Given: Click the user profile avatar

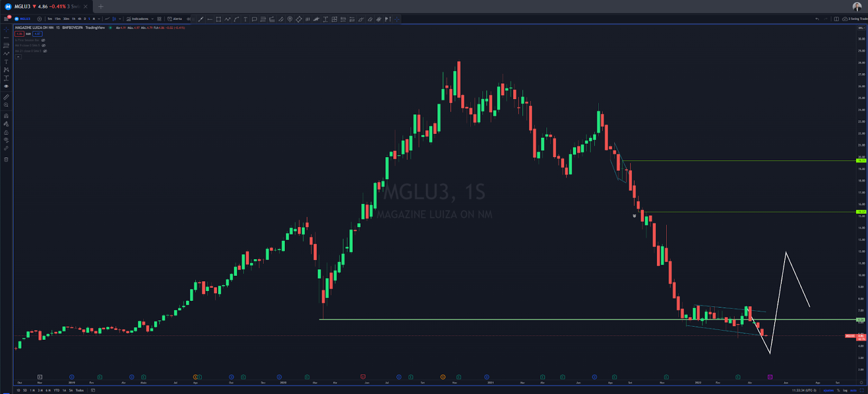Looking at the screenshot, I should click(x=857, y=7).
